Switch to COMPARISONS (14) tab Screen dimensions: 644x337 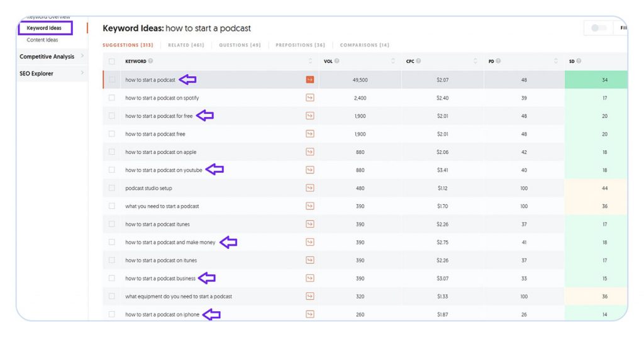[365, 45]
